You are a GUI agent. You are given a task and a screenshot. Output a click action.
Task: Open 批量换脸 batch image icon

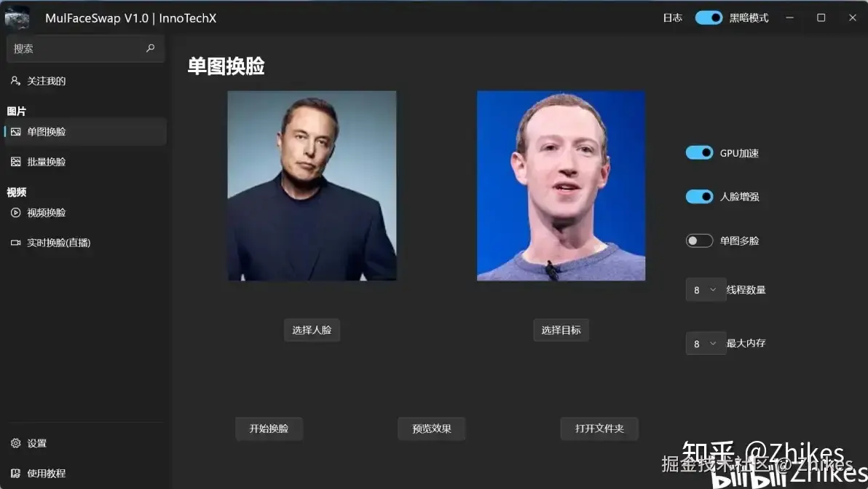(15, 162)
